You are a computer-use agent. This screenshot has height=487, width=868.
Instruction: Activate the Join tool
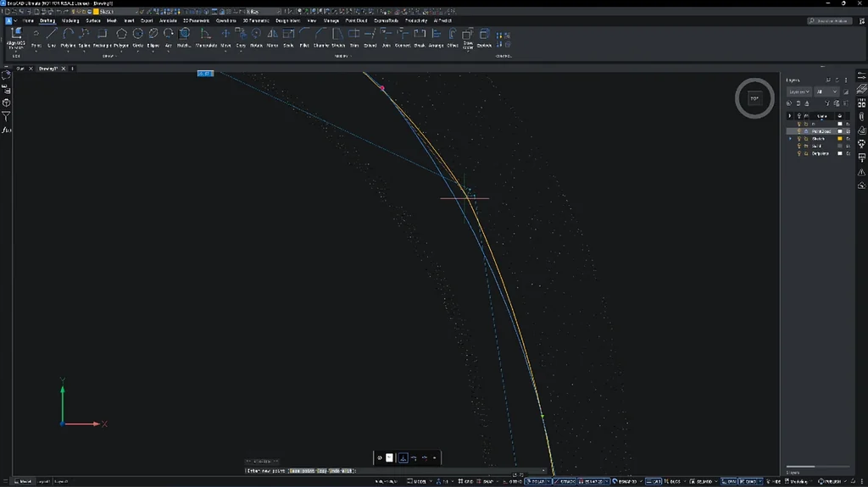tap(386, 37)
